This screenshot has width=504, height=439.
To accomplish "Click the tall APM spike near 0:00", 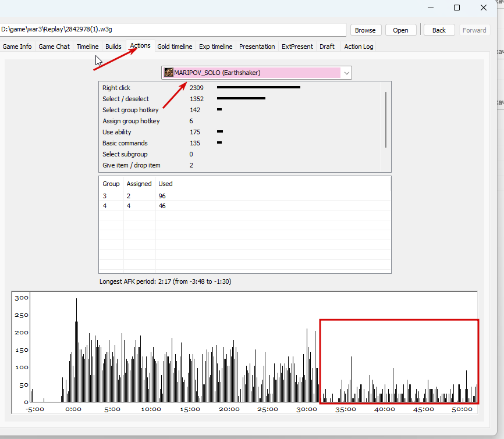I will pos(76,350).
